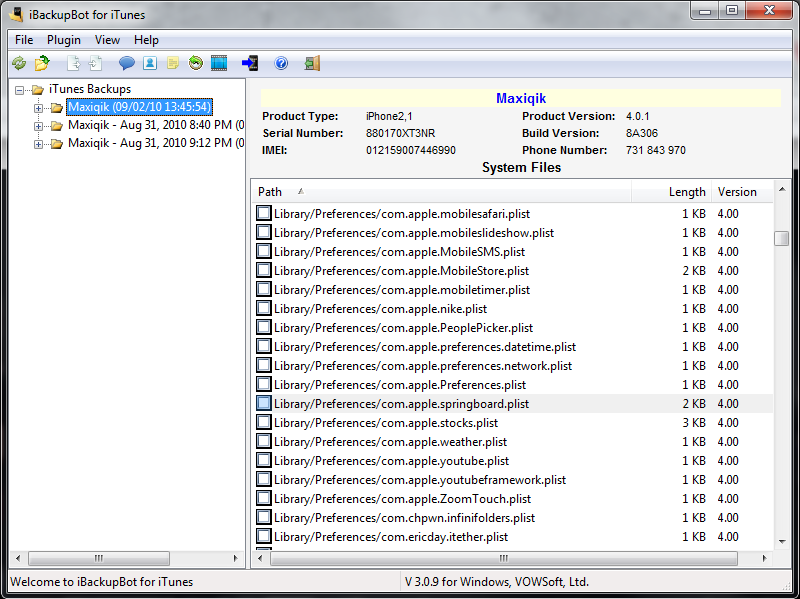Click the restore to iPhone blue arrow icon
The width and height of the screenshot is (800, 599).
pyautogui.click(x=250, y=63)
